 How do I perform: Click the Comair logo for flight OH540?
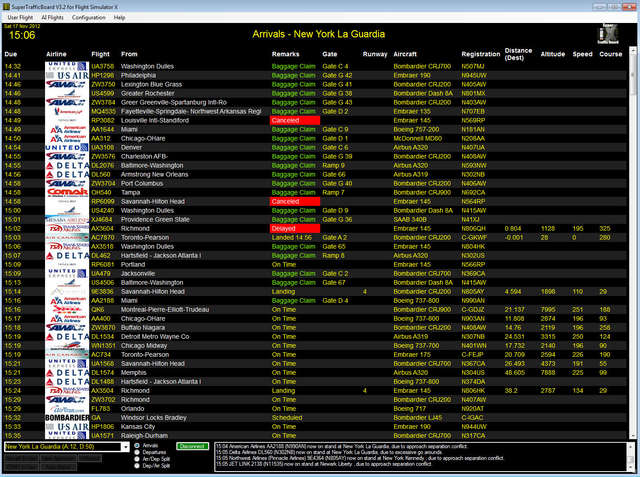coord(67,192)
